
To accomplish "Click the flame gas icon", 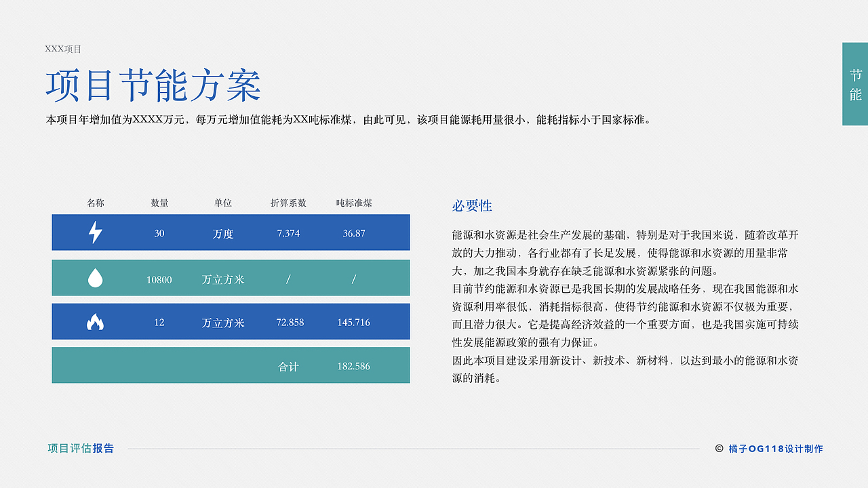I will 95,322.
